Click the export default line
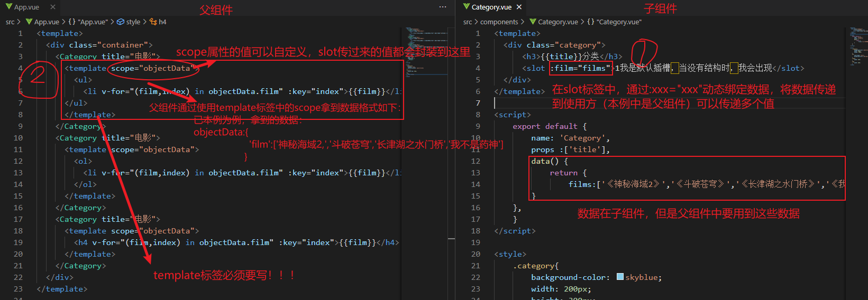 (x=550, y=126)
